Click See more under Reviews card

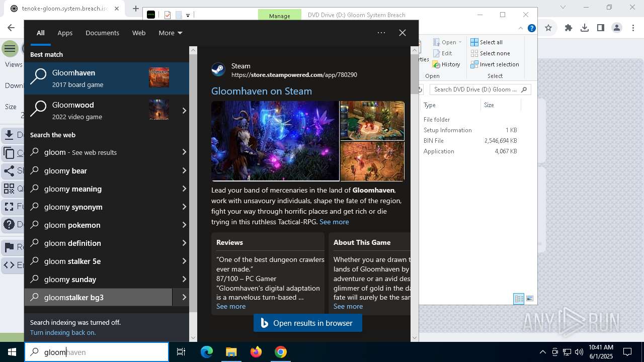pos(231,306)
